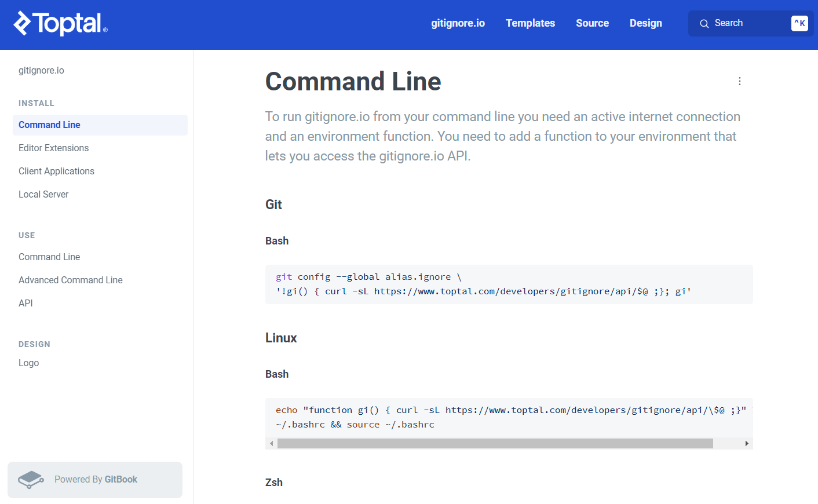Open the Source header tab
Image resolution: width=818 pixels, height=504 pixels.
pos(592,23)
